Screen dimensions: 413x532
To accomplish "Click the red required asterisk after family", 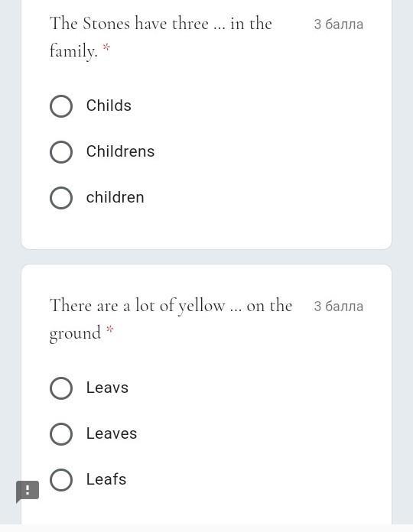I will (x=106, y=47).
